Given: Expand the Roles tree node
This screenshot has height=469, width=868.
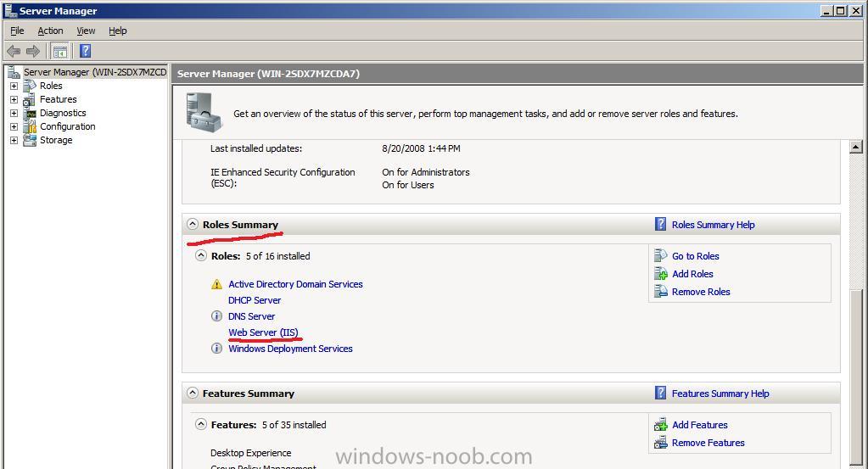Looking at the screenshot, I should coord(14,86).
